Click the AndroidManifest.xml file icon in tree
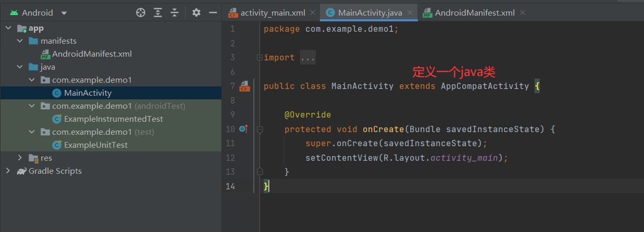Viewport: 644px width, 232px height. [45, 54]
